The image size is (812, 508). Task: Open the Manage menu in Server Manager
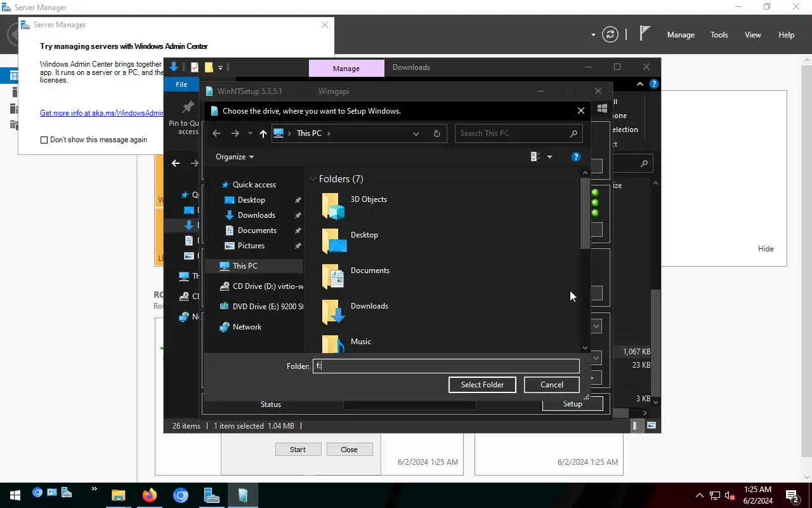coord(681,35)
